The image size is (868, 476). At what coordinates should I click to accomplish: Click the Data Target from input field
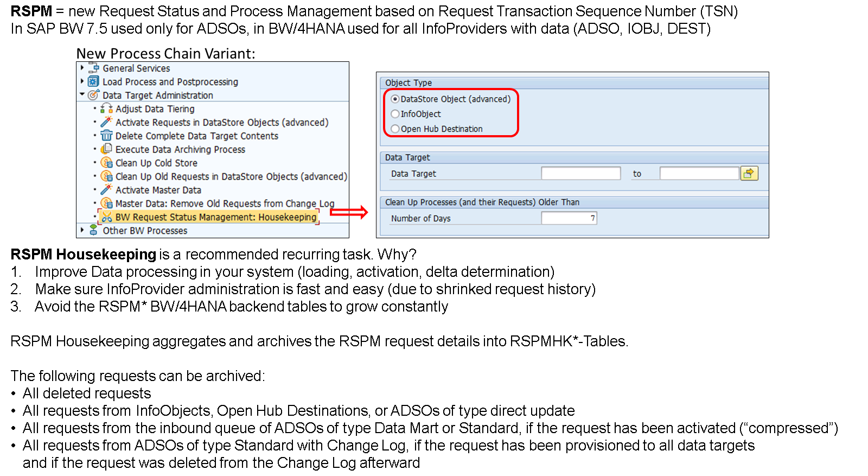pos(580,173)
